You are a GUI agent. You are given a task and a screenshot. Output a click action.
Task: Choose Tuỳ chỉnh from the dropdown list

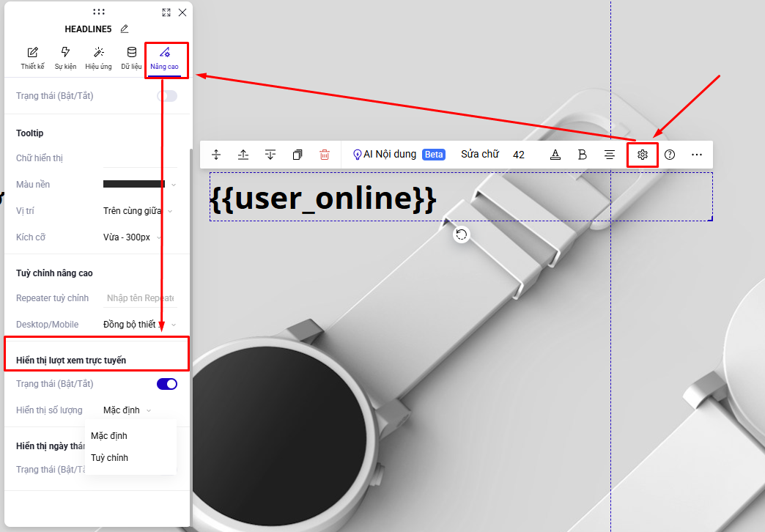110,458
